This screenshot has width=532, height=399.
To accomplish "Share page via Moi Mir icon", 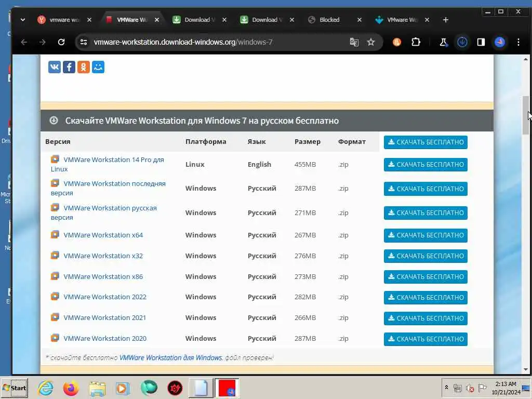I will click(x=98, y=67).
